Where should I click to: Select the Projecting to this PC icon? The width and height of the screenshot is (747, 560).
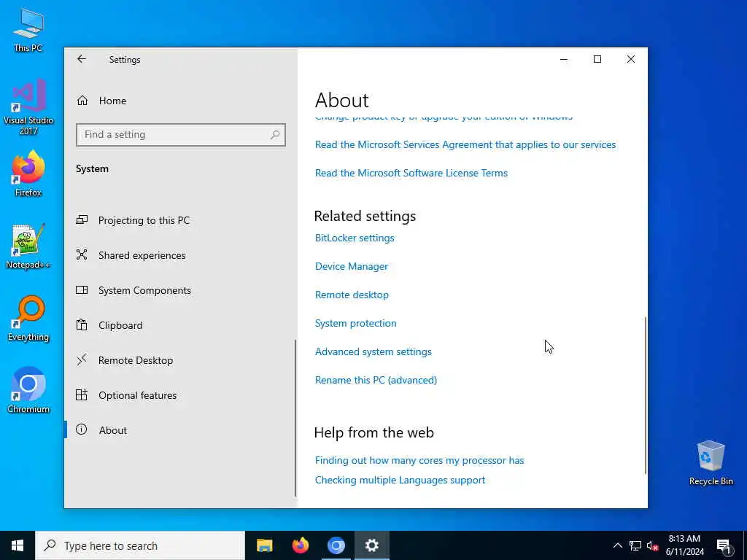click(82, 220)
